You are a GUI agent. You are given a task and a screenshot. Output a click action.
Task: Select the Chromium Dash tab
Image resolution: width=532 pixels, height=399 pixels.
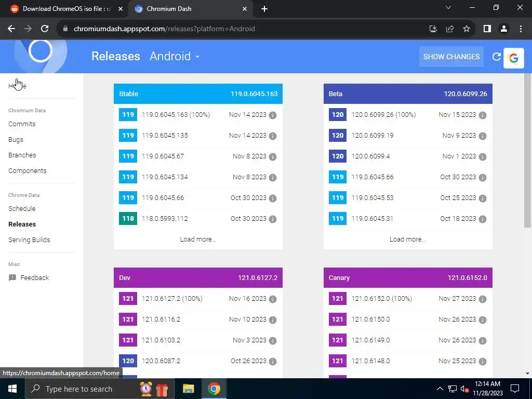[190, 9]
